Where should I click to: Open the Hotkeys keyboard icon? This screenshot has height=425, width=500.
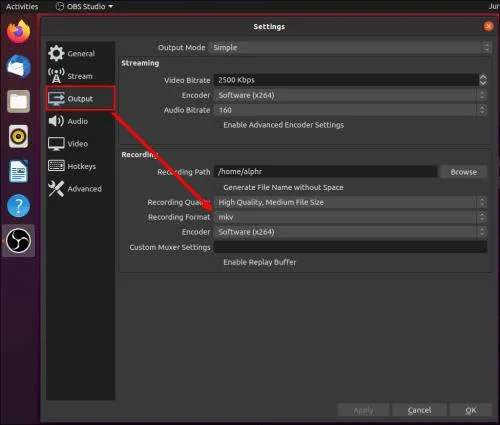pyautogui.click(x=56, y=166)
